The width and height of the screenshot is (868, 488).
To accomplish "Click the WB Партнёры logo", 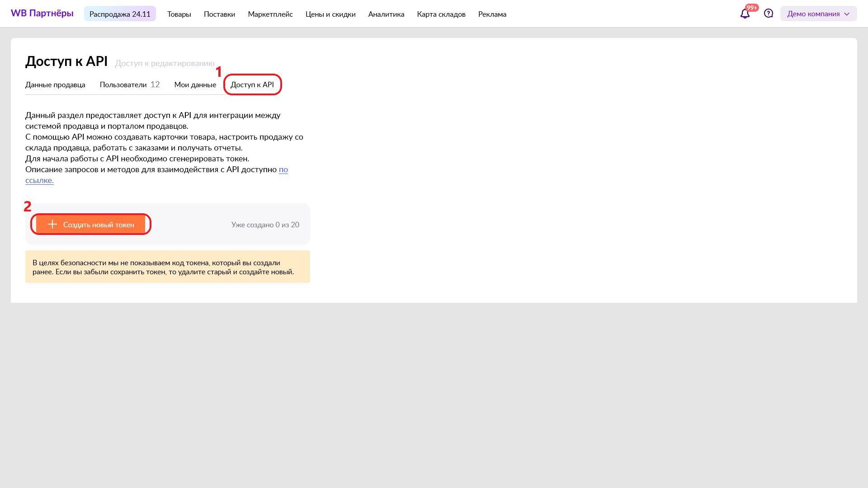I will 42,14.
